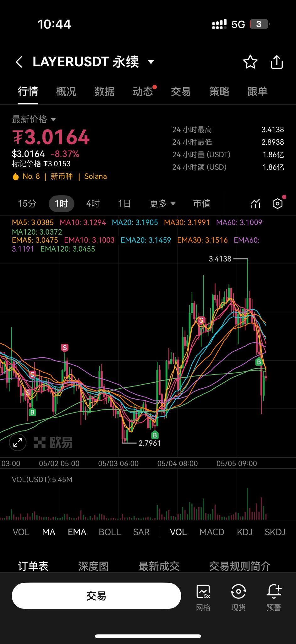Viewport: 296px width, 644px height.
Task: Switch to the 动态 tab
Action: [143, 92]
